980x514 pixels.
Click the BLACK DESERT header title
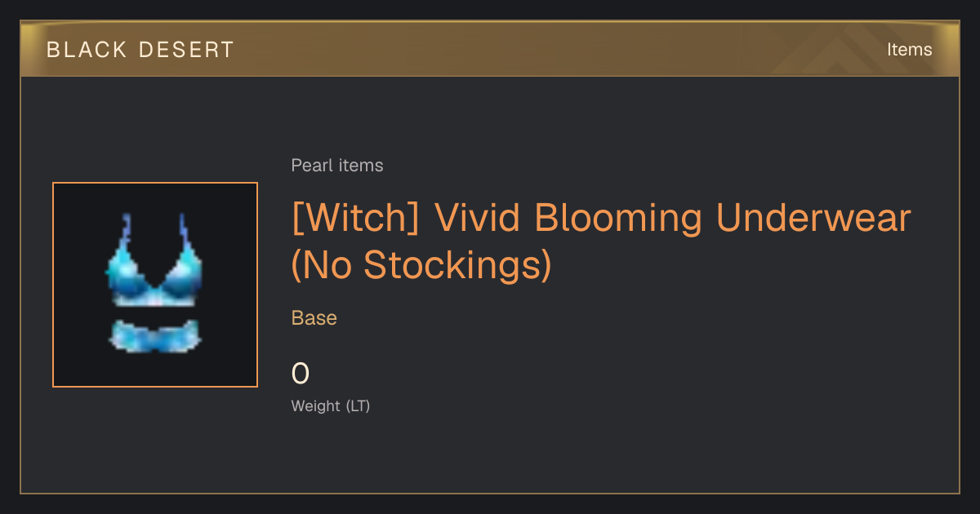coord(140,50)
